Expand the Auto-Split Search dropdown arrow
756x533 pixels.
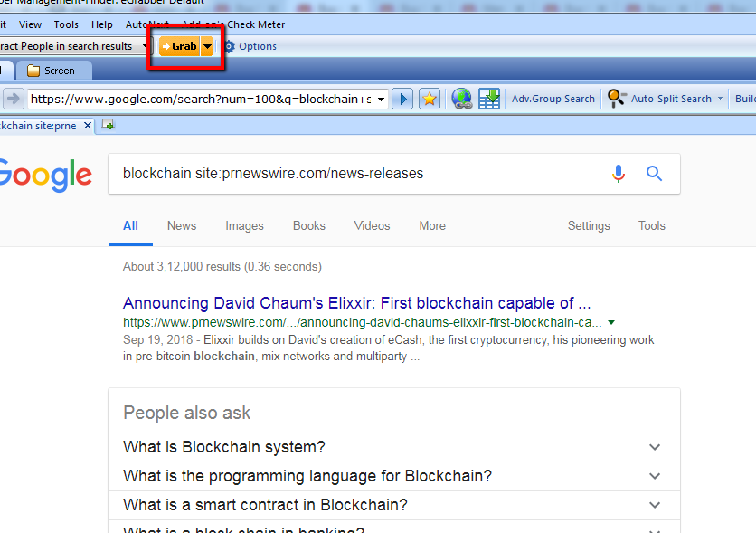click(x=720, y=99)
